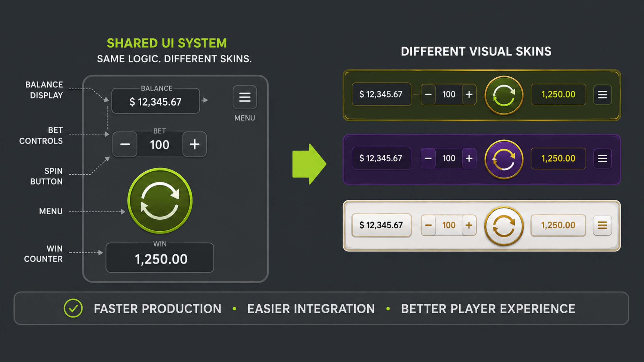Click the 1,250.00 win value in purple skin
The width and height of the screenshot is (644, 362).
pos(558,159)
